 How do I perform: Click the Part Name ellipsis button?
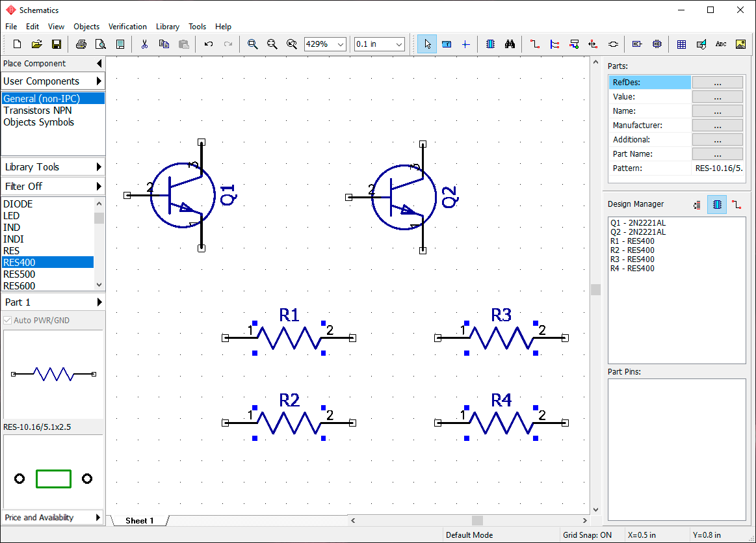coord(718,154)
